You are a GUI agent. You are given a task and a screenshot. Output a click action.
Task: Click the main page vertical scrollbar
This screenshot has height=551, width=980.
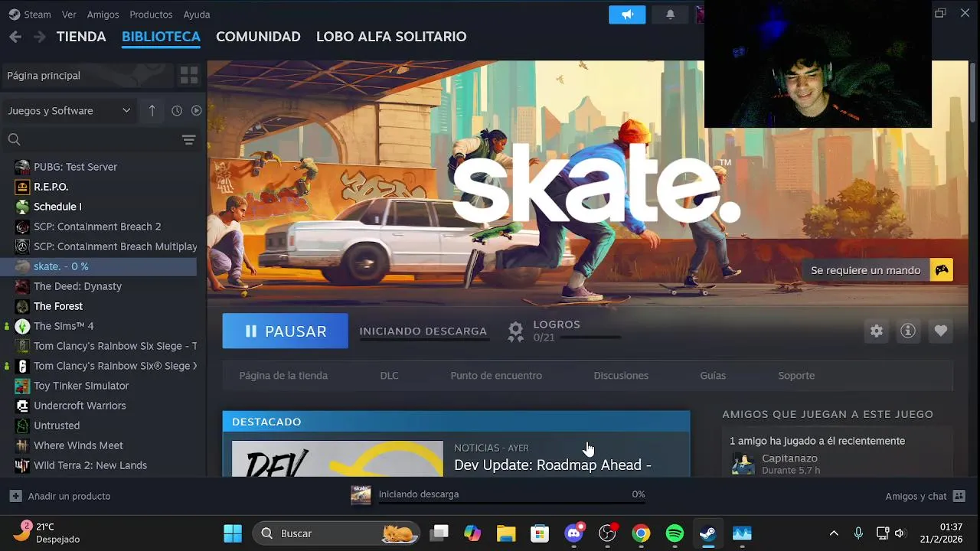(x=973, y=92)
